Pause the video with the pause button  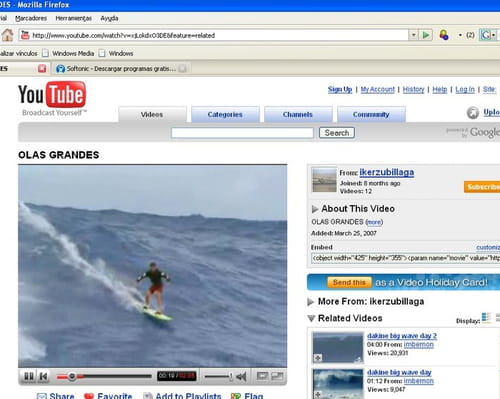pyautogui.click(x=29, y=377)
